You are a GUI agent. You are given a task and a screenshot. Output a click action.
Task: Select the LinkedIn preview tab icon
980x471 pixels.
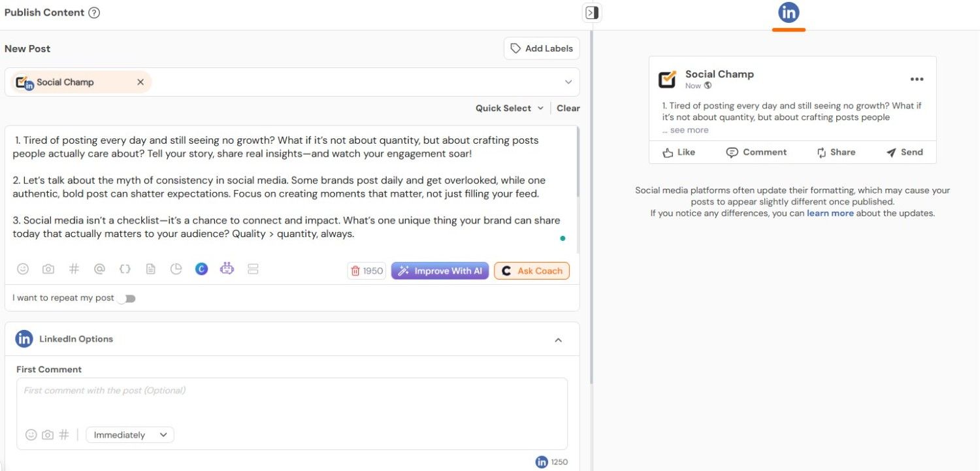point(789,12)
